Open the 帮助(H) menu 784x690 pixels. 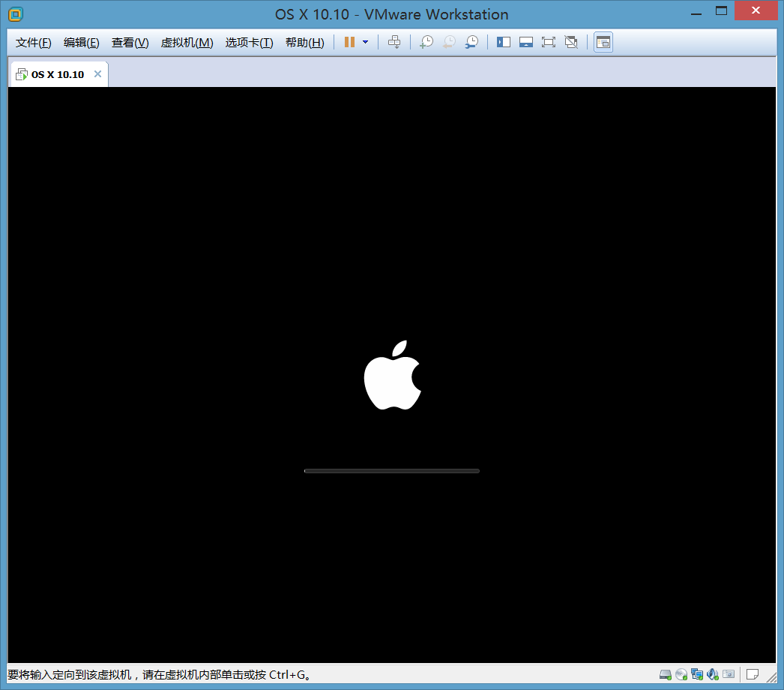coord(304,43)
